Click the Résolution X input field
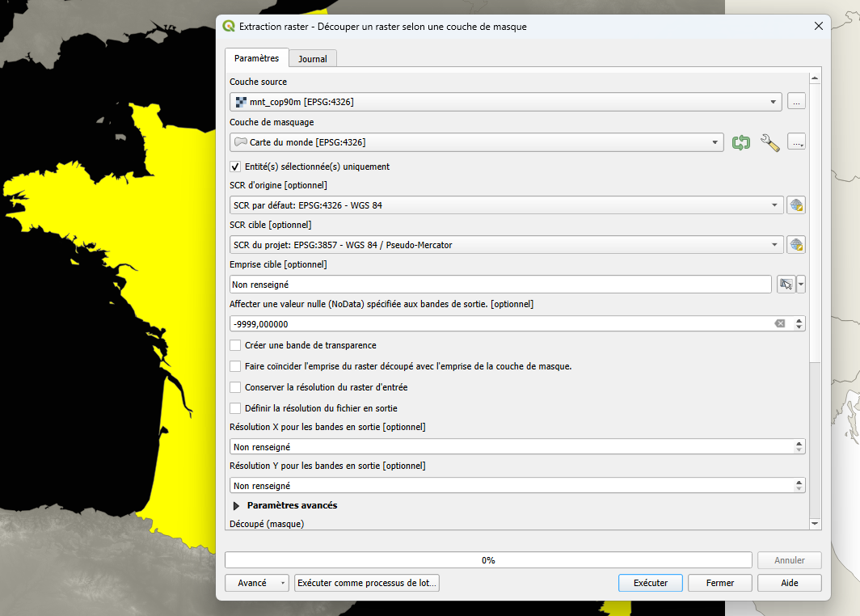Viewport: 860px width, 616px height. pyautogui.click(x=509, y=447)
